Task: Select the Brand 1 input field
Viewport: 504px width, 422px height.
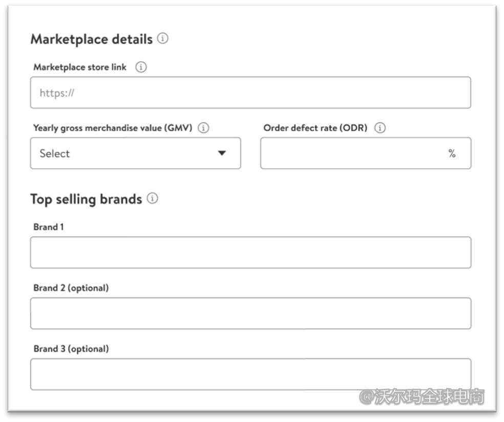Action: 251,252
